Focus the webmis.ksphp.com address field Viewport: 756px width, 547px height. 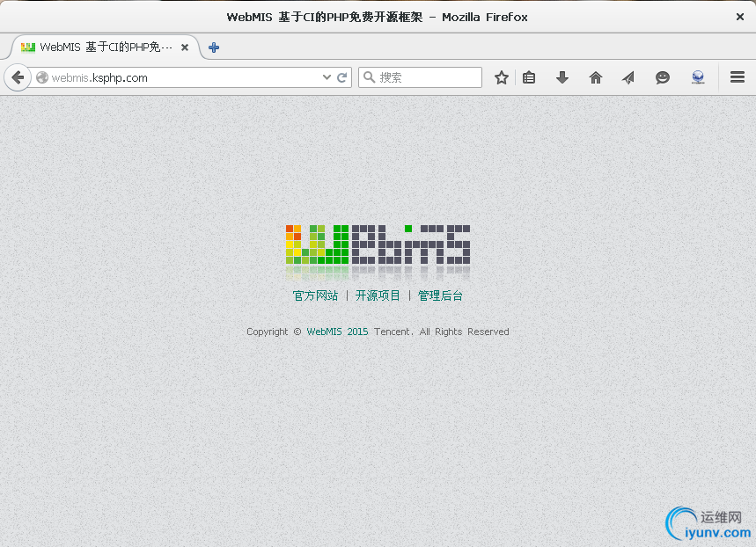pos(183,77)
